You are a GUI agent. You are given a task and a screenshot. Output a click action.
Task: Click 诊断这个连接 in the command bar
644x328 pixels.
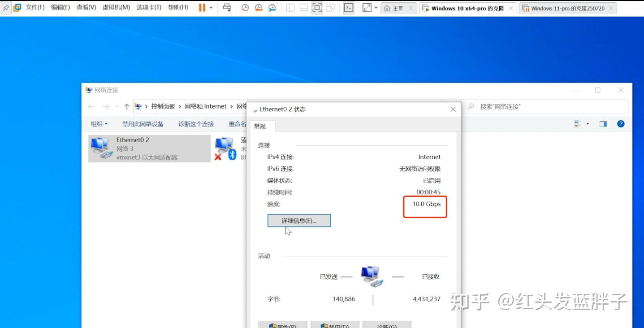point(196,124)
